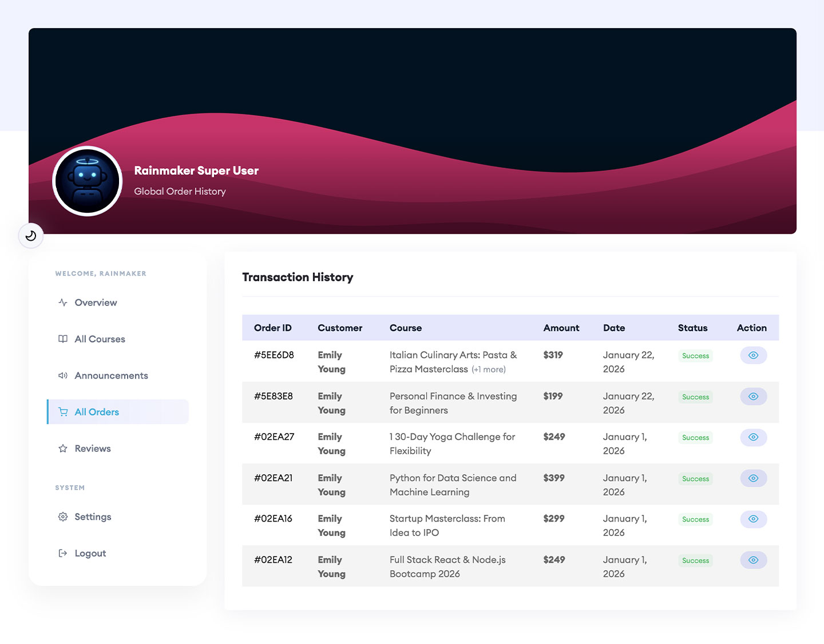This screenshot has height=644, width=824.
Task: Expand the "(+1 more)" courses text
Action: pos(488,369)
